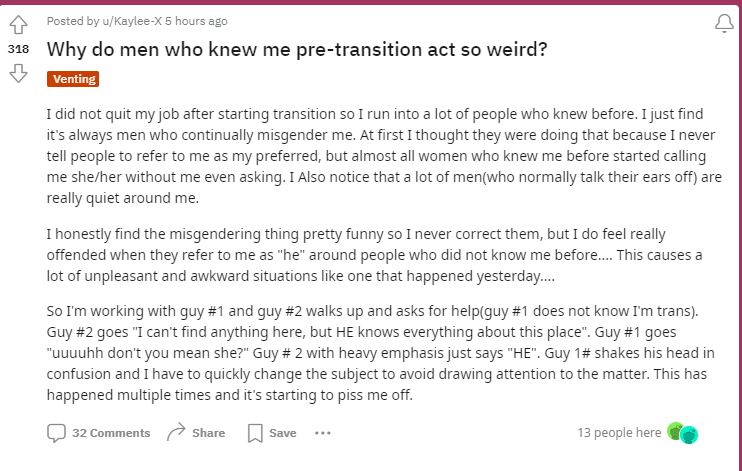This screenshot has width=742, height=471.
Task: Click the Share arrow icon
Action: (x=177, y=432)
